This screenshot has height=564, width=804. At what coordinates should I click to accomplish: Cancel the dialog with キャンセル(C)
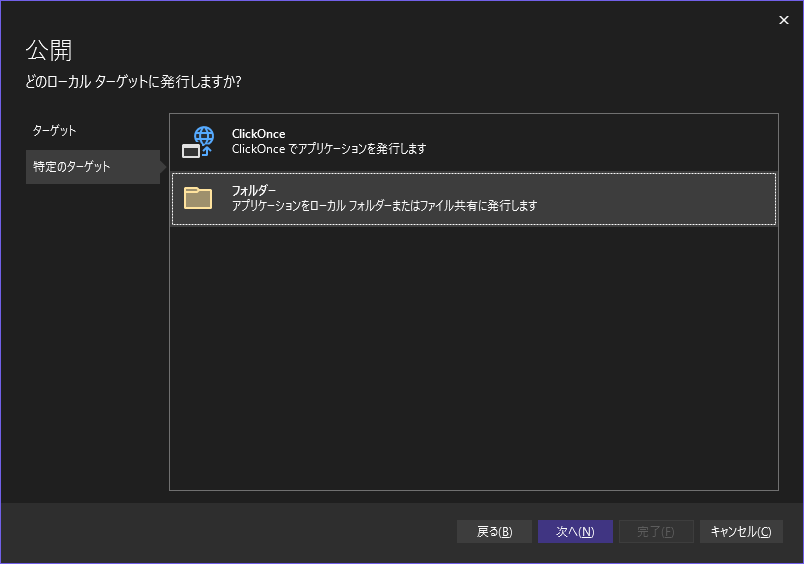tap(741, 532)
